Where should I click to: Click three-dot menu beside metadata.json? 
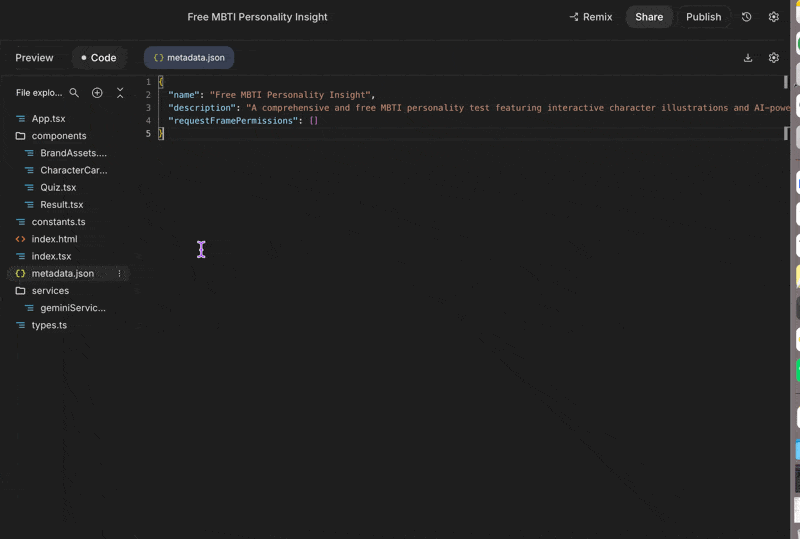[x=119, y=273]
